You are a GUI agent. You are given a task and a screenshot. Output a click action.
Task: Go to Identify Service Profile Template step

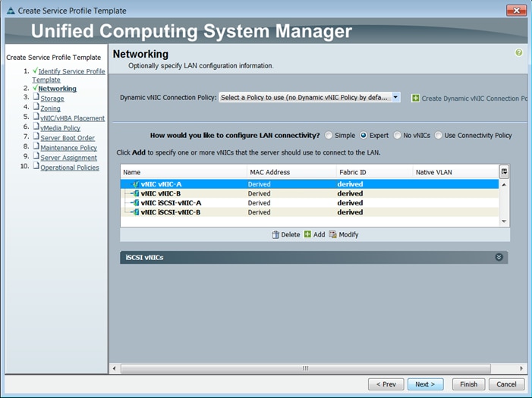(x=68, y=76)
